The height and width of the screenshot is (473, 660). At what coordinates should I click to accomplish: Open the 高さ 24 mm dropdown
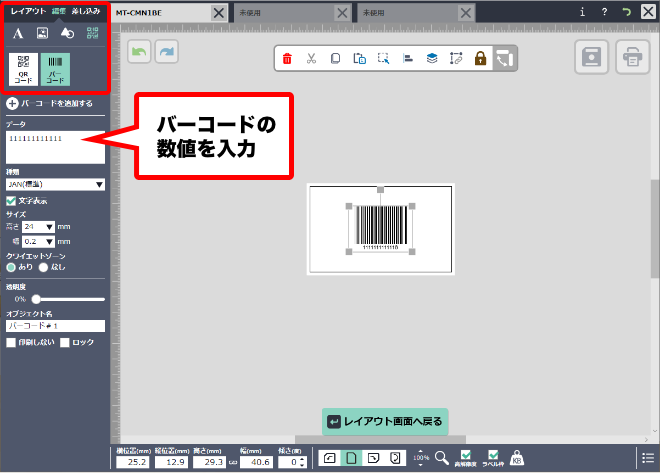[x=38, y=227]
